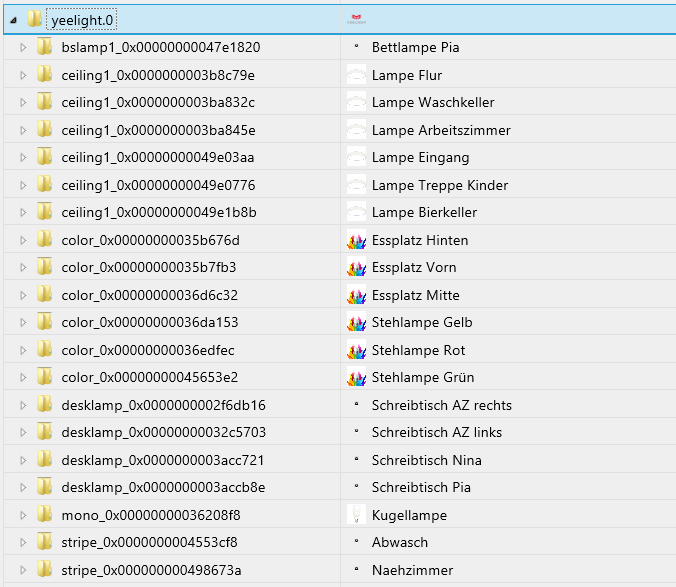Click ceiling lamp icon beside Lampe Bierkeller
The height and width of the screenshot is (587, 676).
pyautogui.click(x=357, y=212)
